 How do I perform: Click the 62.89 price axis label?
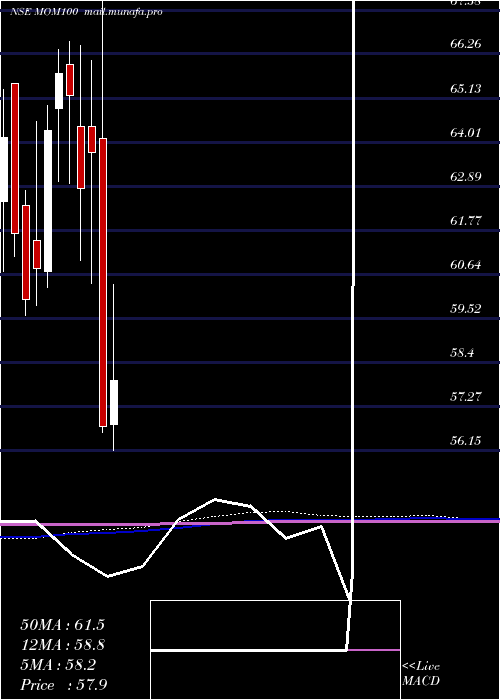(465, 176)
